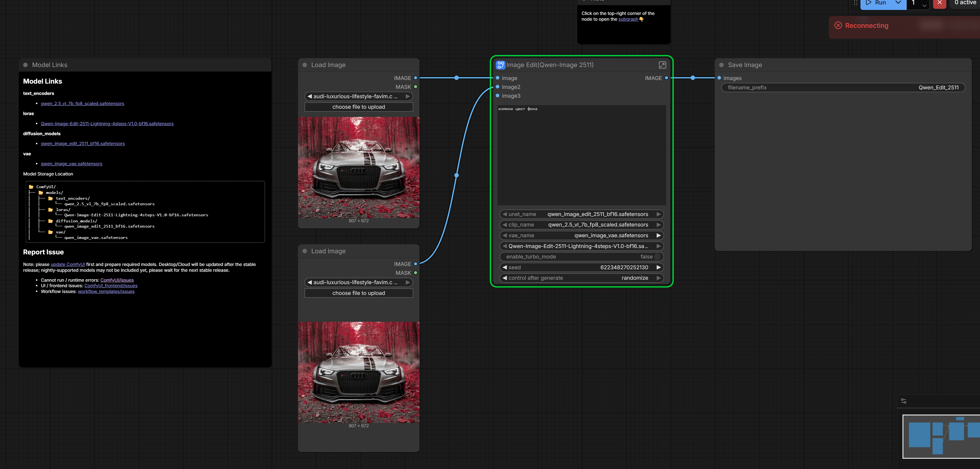This screenshot has width=980, height=469.
Task: Click the IMAGE output slot on Image Edit node
Action: pyautogui.click(x=666, y=78)
